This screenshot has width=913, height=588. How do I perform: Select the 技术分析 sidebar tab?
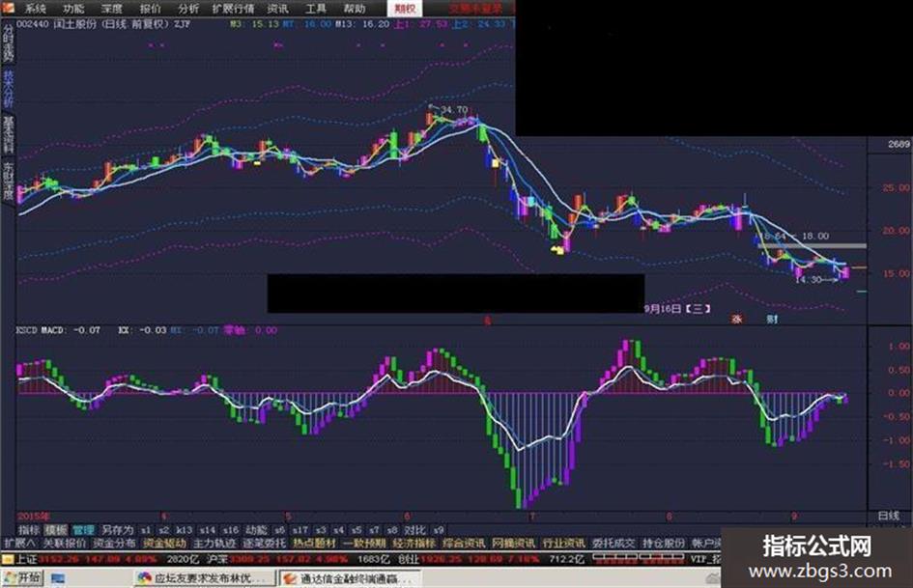[8, 89]
